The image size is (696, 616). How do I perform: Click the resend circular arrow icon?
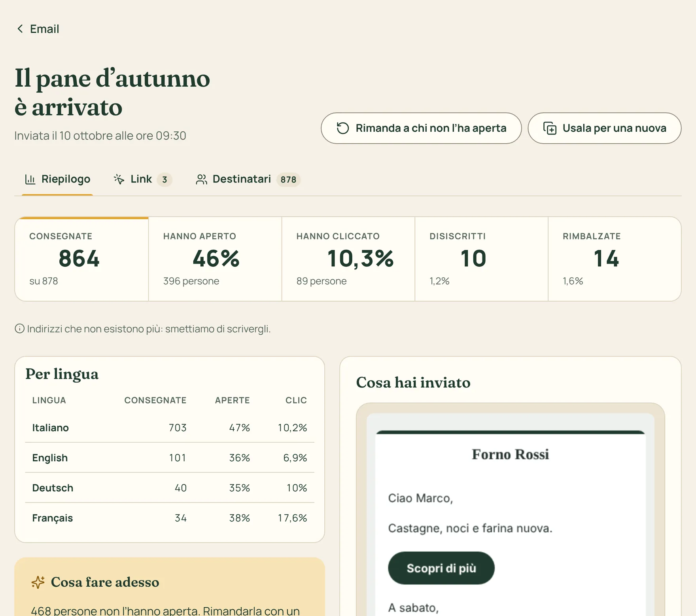pyautogui.click(x=342, y=128)
